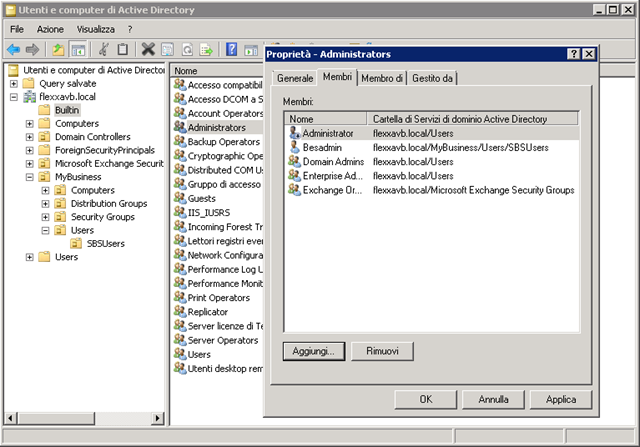The height and width of the screenshot is (447, 640).
Task: Open the File menu
Action: pos(17,29)
